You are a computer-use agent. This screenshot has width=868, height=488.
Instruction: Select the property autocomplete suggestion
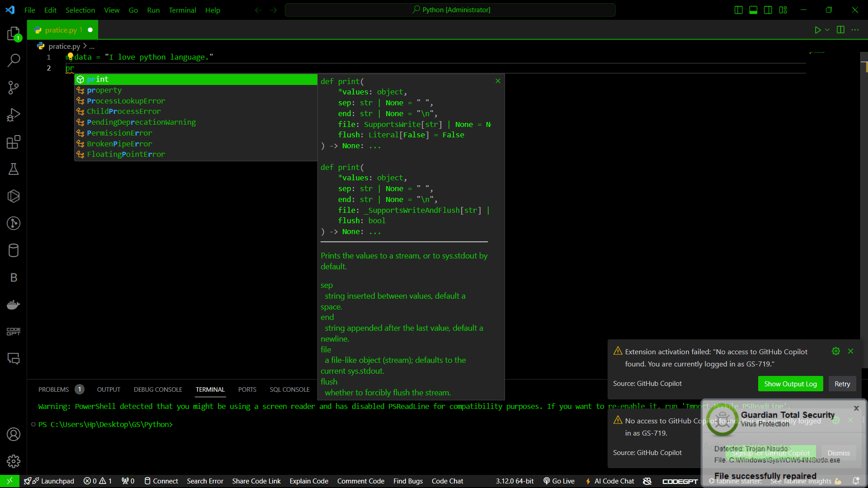196,90
